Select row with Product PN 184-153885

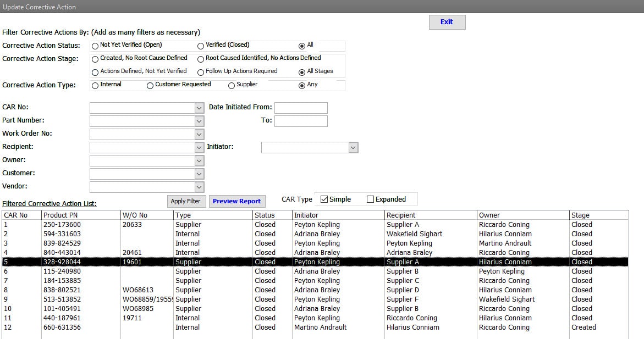315,281
